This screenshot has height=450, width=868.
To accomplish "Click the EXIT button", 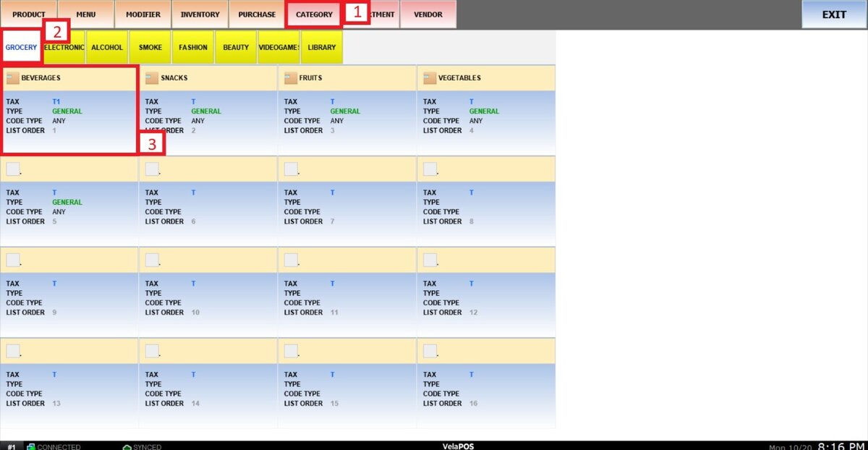I will [x=834, y=14].
